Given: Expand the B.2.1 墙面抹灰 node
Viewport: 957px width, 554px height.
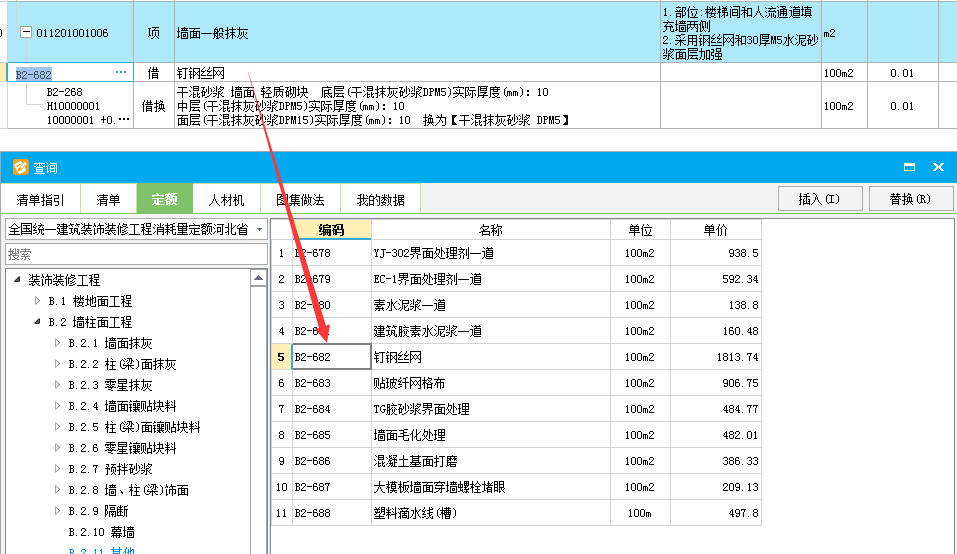Looking at the screenshot, I should pyautogui.click(x=57, y=343).
